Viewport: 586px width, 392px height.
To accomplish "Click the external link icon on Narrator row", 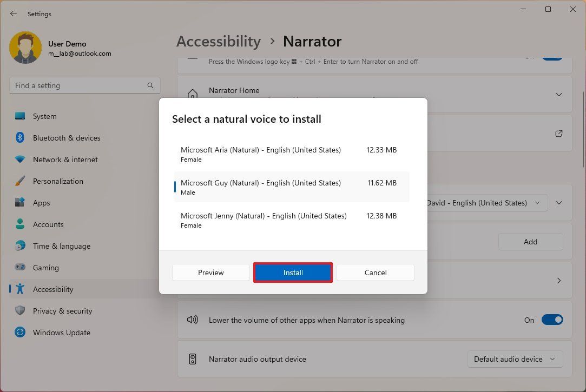I will pyautogui.click(x=559, y=134).
